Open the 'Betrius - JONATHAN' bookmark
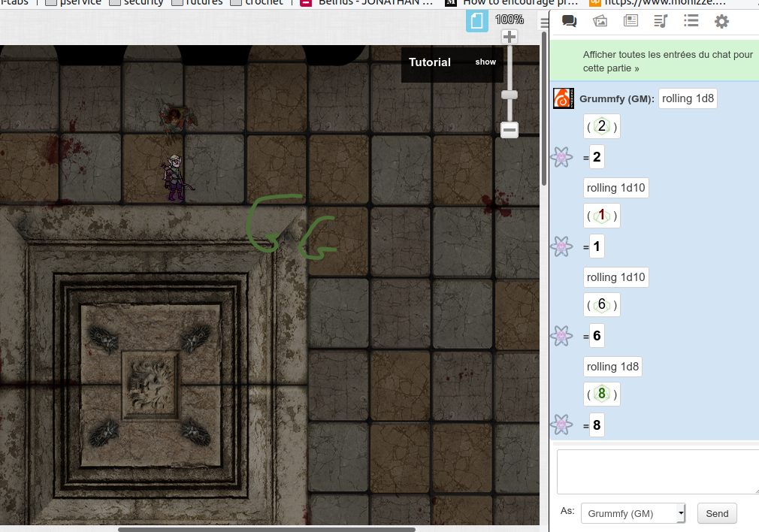Viewport: 759px width, 532px height. click(367, 2)
